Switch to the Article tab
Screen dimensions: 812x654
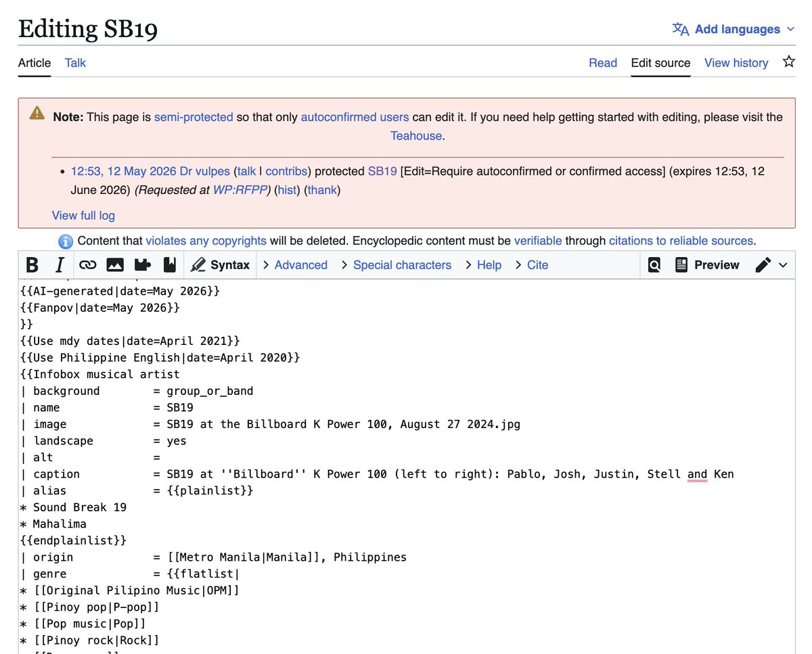tap(35, 63)
